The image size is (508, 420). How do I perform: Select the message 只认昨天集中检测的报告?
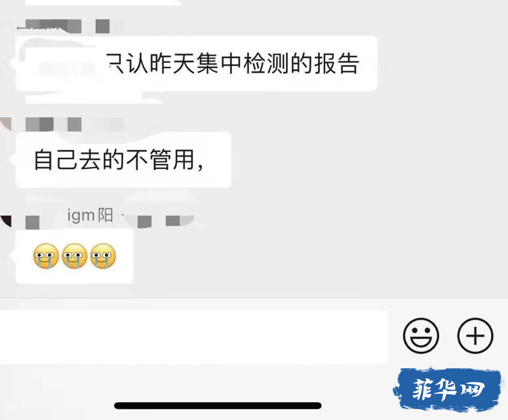197,63
